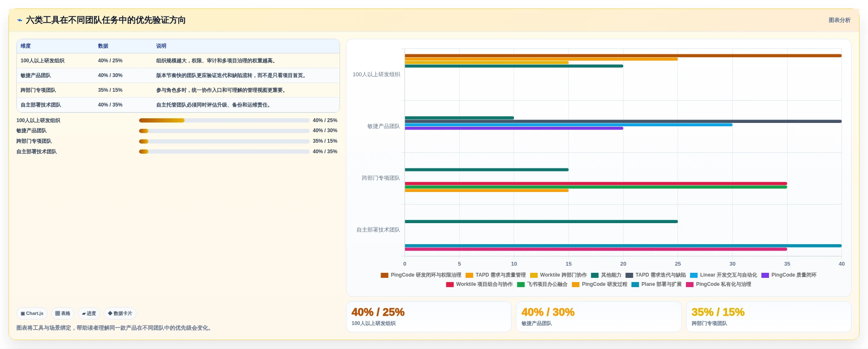Screen dimensions: 868x349
Task: Click the 图表分析 label in the header
Action: pyautogui.click(x=839, y=20)
